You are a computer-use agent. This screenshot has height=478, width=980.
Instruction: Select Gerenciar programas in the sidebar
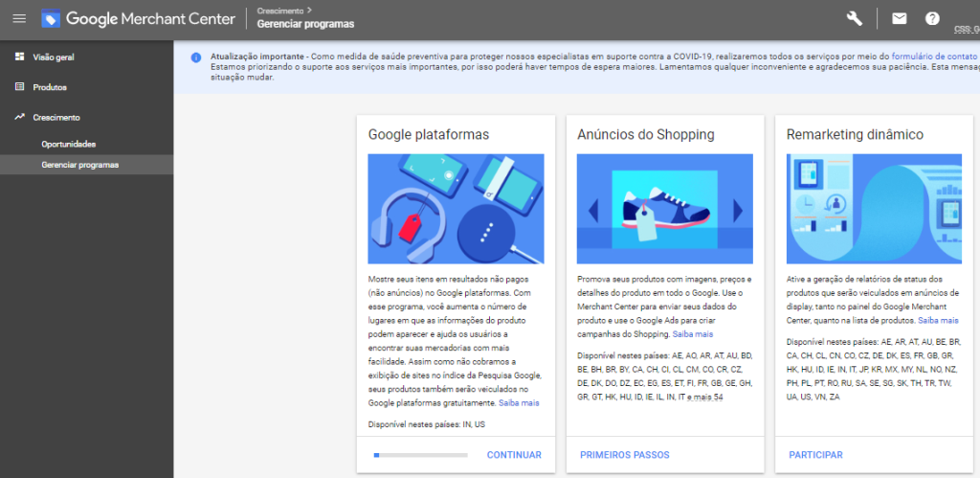(x=80, y=165)
